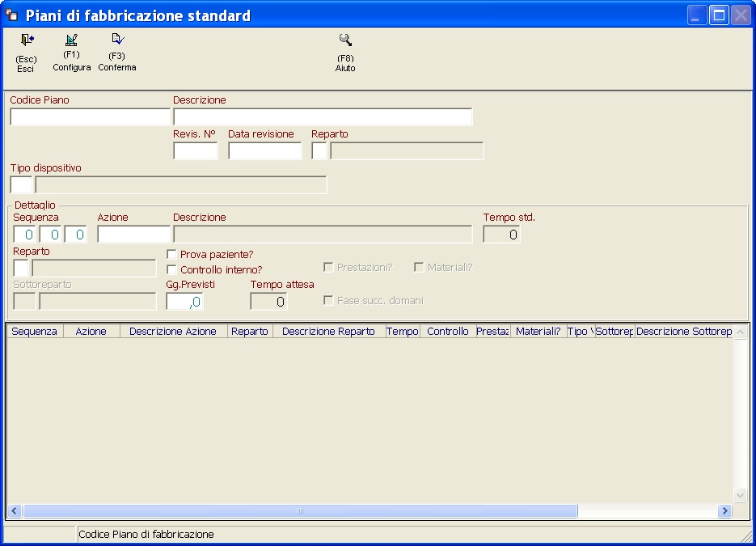Click the Descrizione Azione column header
The height and width of the screenshot is (546, 756).
[173, 332]
